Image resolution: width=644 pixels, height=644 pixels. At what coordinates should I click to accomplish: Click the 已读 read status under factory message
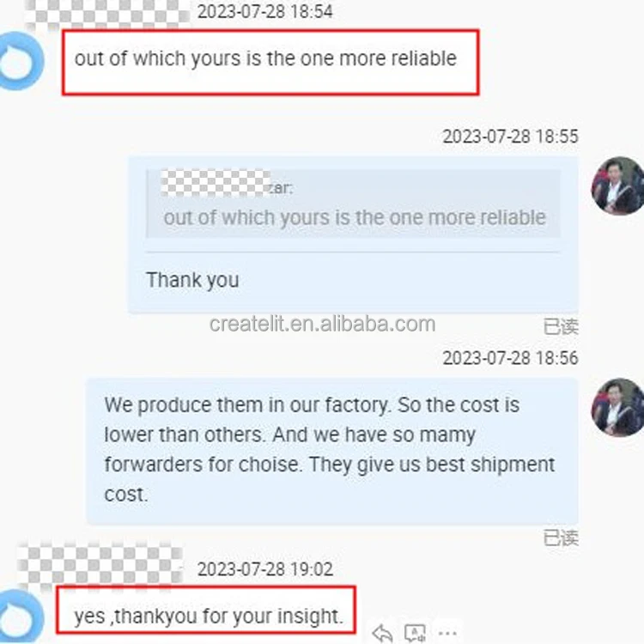pyautogui.click(x=561, y=538)
